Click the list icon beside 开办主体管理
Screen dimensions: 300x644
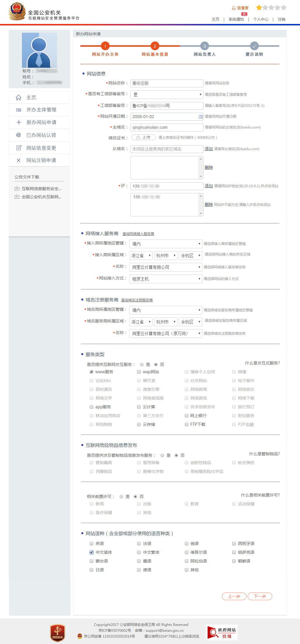(x=19, y=110)
